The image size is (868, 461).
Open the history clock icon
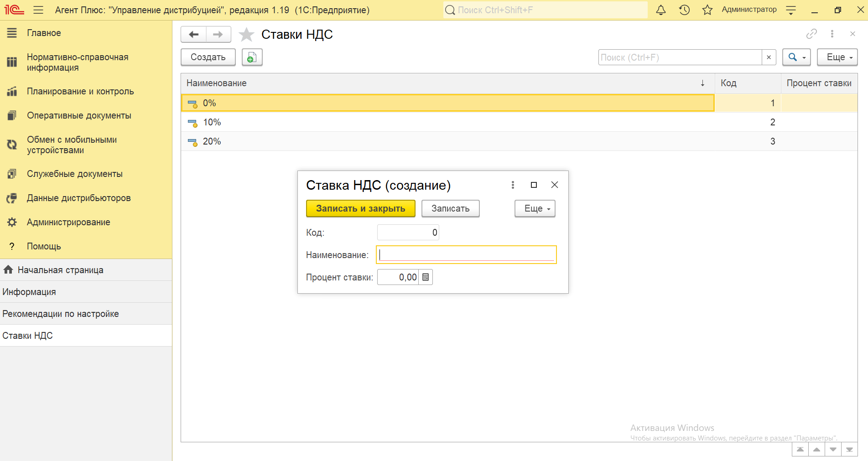pyautogui.click(x=684, y=10)
